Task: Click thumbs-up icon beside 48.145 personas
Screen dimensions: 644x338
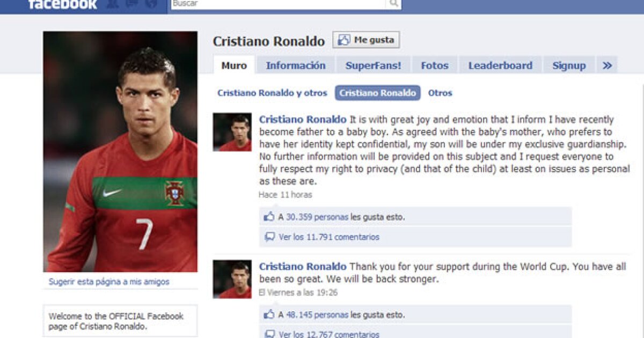Action: [269, 315]
